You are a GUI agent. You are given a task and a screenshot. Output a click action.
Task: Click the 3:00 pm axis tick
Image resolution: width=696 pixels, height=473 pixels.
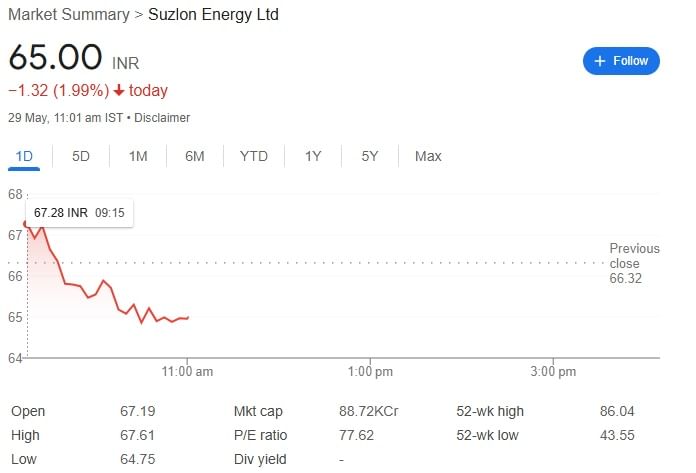pyautogui.click(x=553, y=371)
